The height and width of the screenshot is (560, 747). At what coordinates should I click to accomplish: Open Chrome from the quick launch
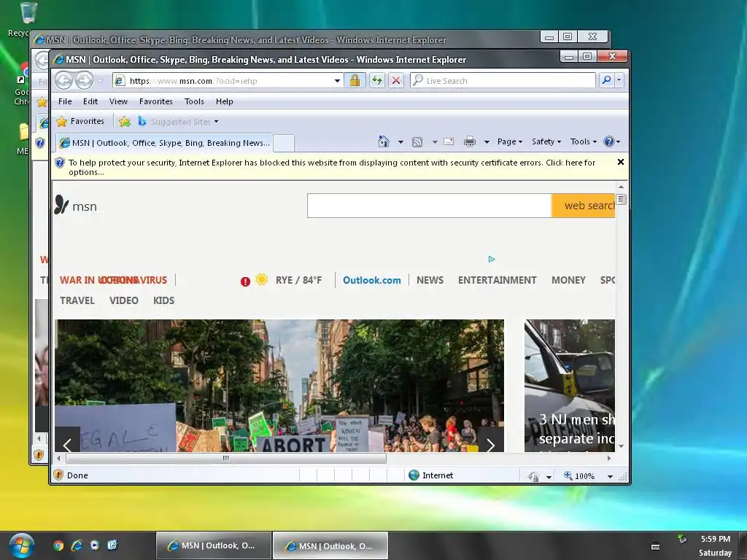58,545
